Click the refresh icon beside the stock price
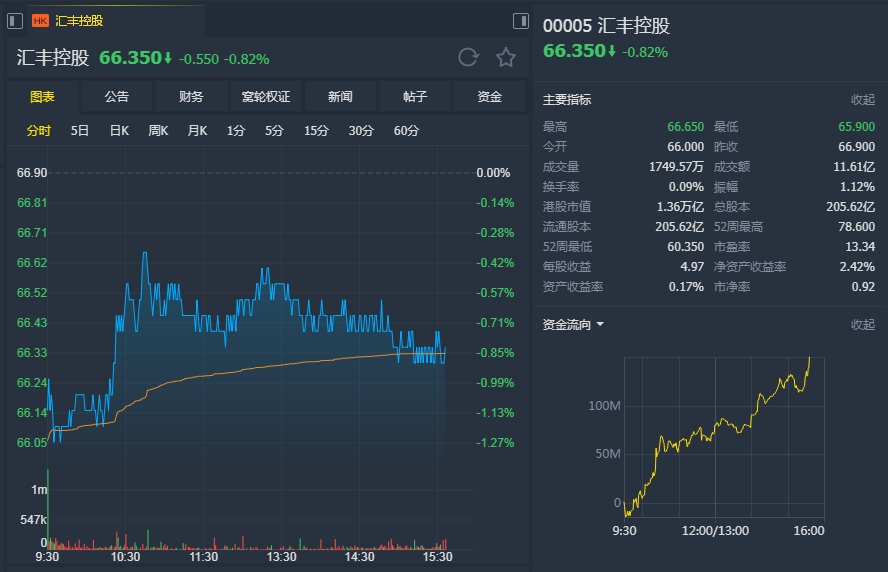This screenshot has height=572, width=888. coord(468,57)
